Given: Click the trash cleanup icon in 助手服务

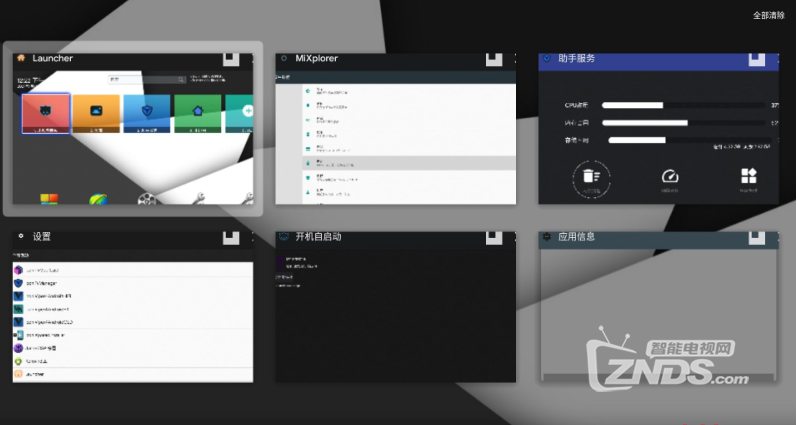Looking at the screenshot, I should click(590, 178).
